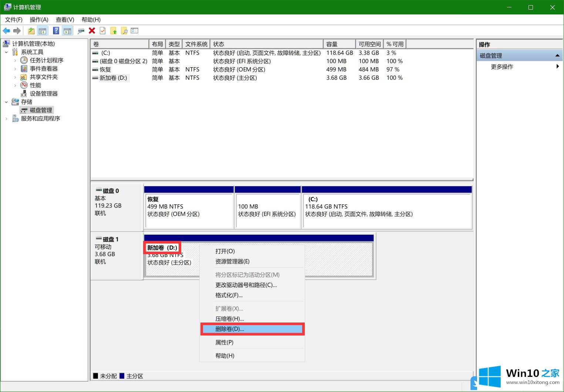
Task: Choose 属性(P) in context menu
Action: point(252,342)
